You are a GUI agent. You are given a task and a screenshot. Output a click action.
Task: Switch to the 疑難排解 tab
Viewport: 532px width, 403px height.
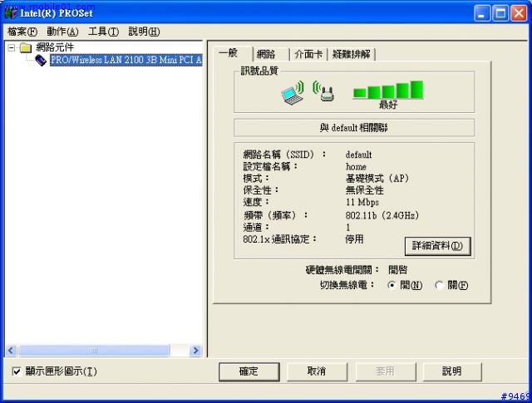tap(351, 54)
